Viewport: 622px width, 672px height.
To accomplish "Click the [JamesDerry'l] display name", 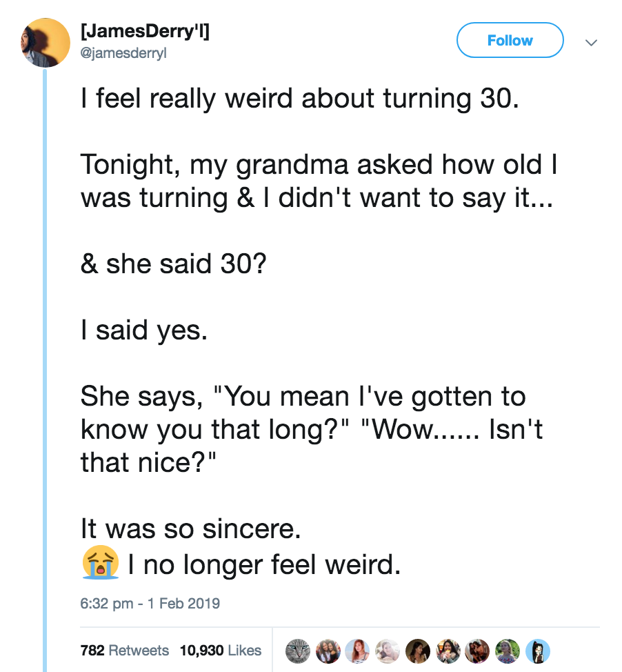I will [x=145, y=31].
